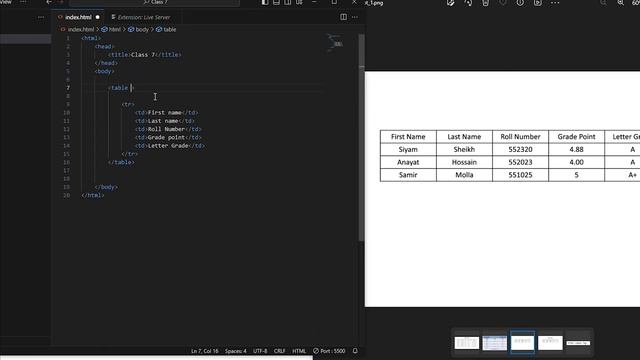This screenshot has width=640, height=360.
Task: Click 'Last name' td line in code
Action: pyautogui.click(x=164, y=121)
